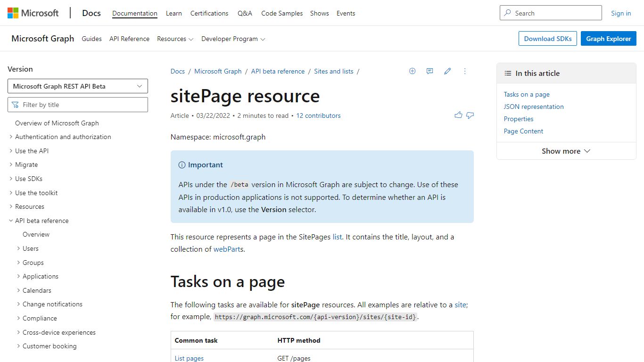The height and width of the screenshot is (362, 644).
Task: Click the Sign in link
Action: coord(621,13)
